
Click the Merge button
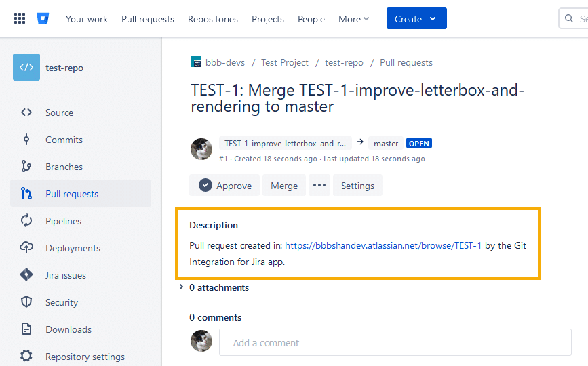point(284,185)
